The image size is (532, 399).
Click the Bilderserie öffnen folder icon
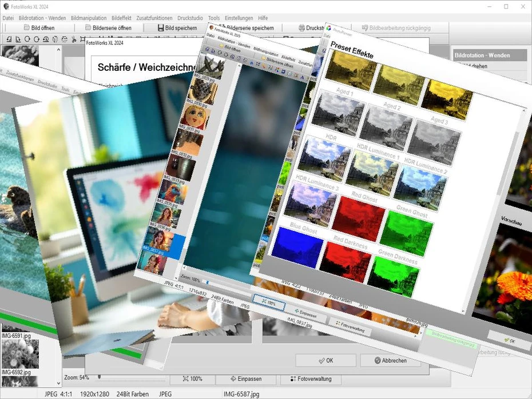click(88, 27)
